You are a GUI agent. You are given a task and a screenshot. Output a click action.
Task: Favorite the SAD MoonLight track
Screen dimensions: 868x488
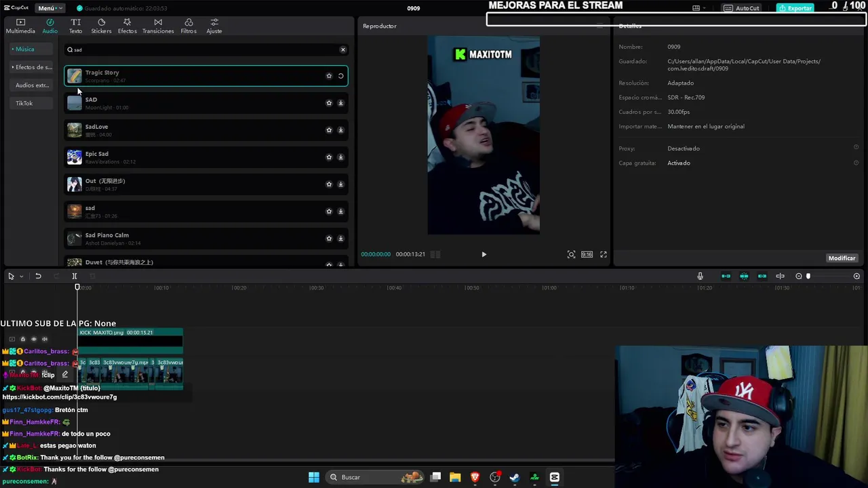pyautogui.click(x=329, y=103)
